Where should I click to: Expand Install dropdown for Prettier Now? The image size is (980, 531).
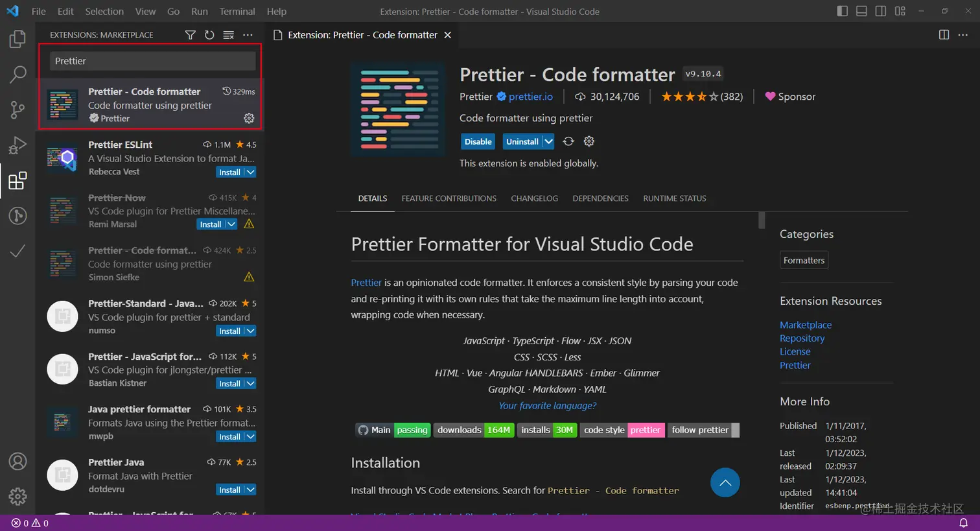click(231, 224)
